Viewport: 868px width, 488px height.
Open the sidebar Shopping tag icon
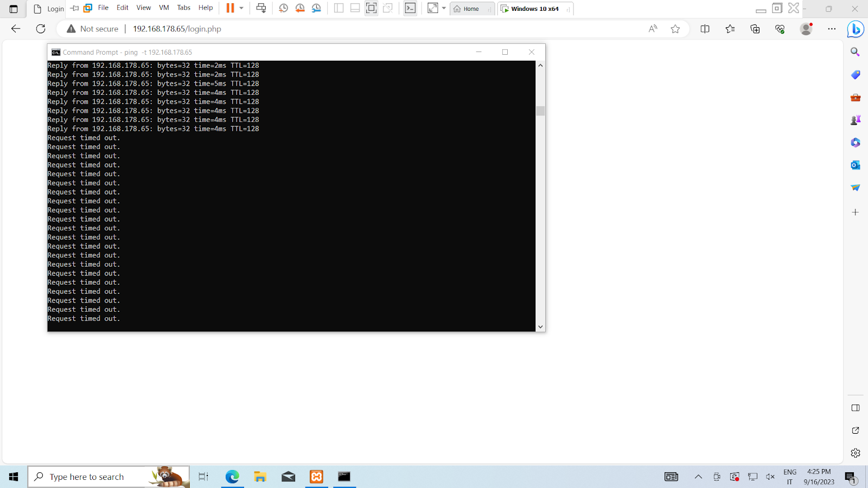tap(856, 75)
